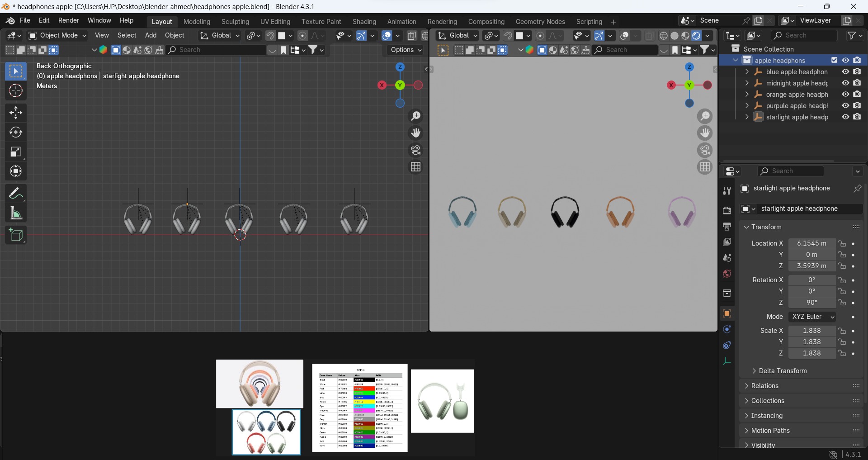Open the Scene properties tab
Image resolution: width=868 pixels, height=460 pixels.
[x=727, y=258]
